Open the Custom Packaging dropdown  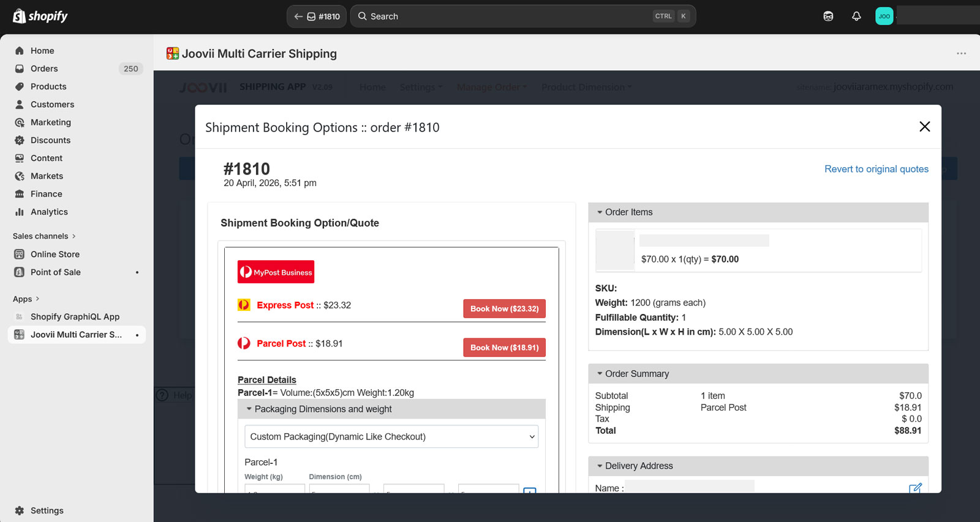(x=391, y=436)
